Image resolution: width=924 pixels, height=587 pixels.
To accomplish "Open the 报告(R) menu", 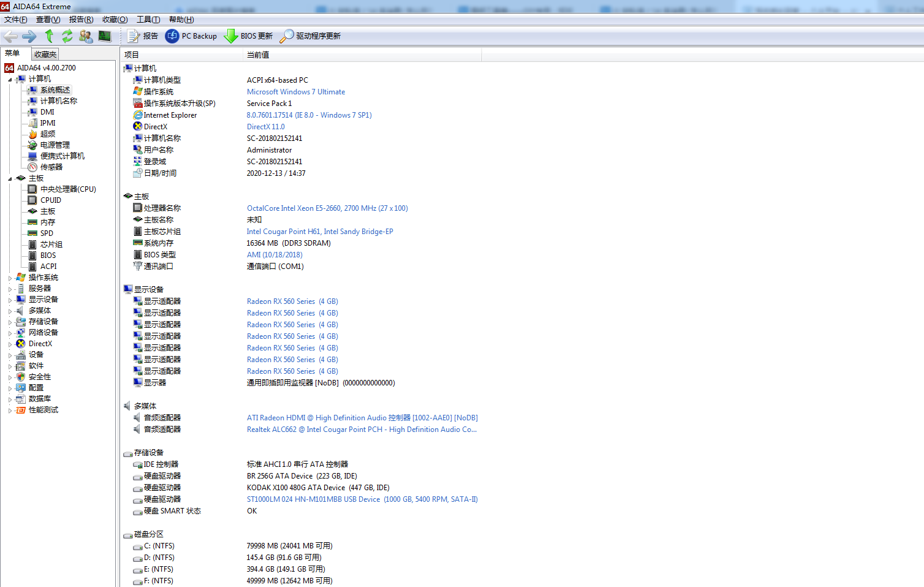I will 81,20.
